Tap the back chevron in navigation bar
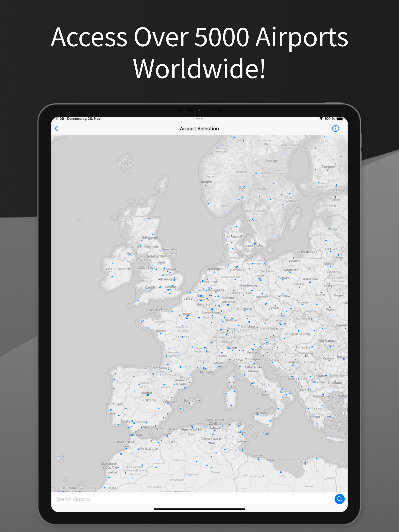Viewport: 399px width, 532px height. click(56, 129)
